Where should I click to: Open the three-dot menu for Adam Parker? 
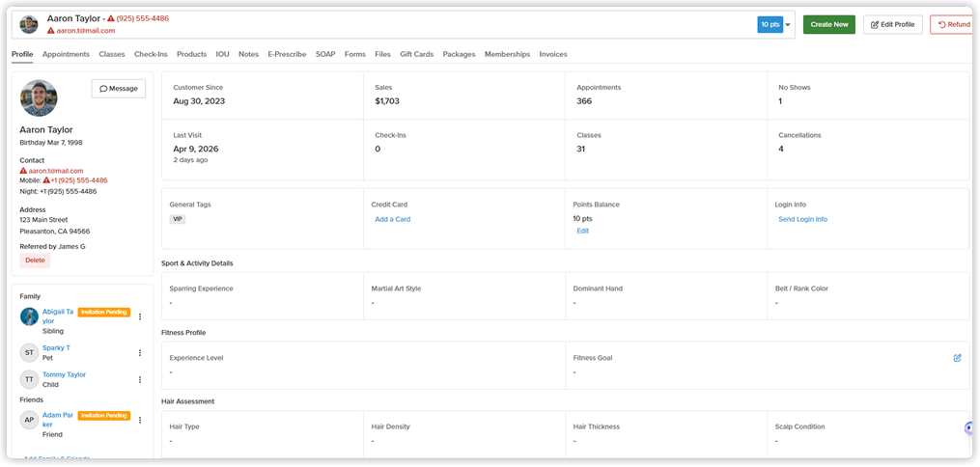pyautogui.click(x=140, y=420)
